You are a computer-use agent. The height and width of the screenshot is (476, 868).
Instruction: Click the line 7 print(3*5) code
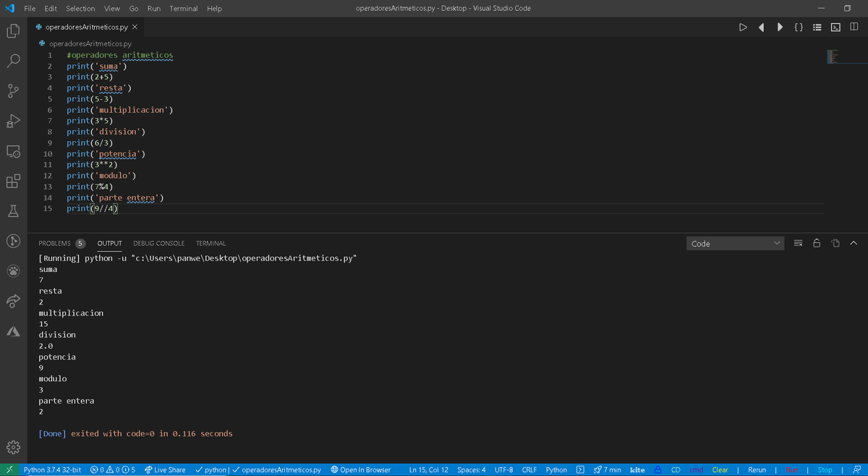(90, 121)
